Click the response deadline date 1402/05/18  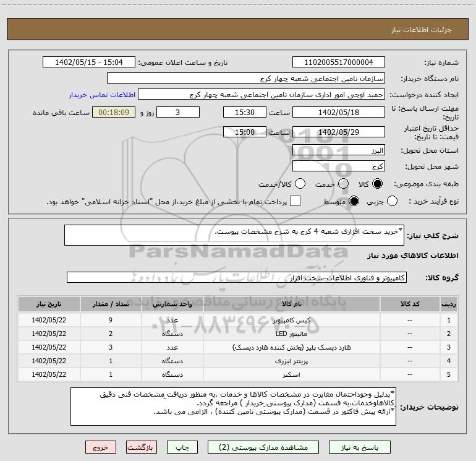click(x=339, y=112)
